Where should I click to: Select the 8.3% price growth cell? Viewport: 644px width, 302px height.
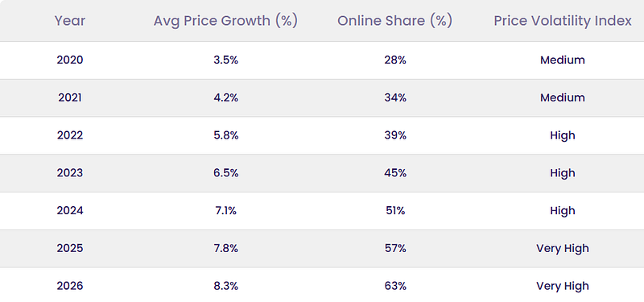pos(226,286)
